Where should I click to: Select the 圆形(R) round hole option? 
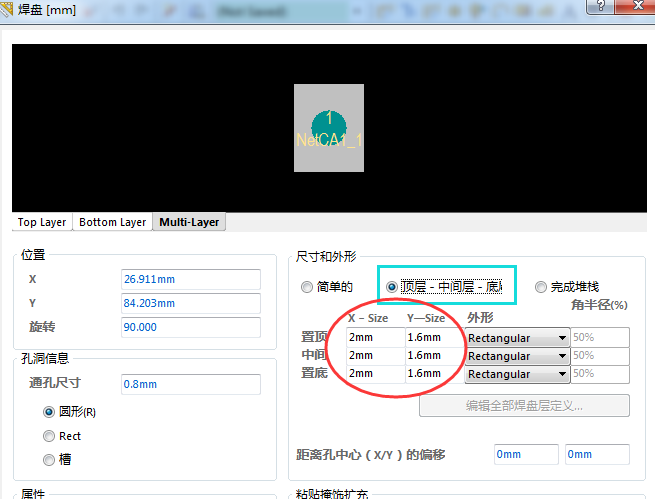pos(49,412)
